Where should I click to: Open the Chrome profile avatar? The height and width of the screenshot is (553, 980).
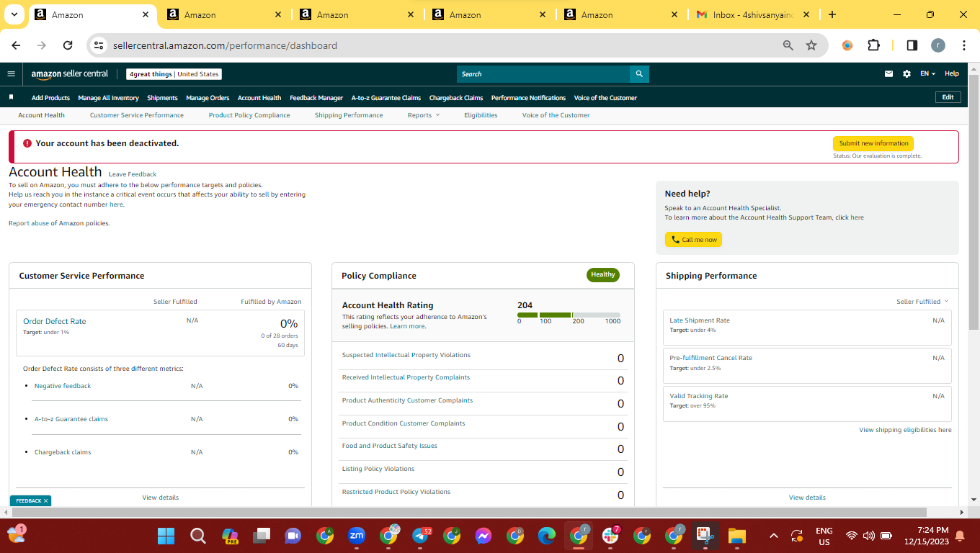pos(937,45)
